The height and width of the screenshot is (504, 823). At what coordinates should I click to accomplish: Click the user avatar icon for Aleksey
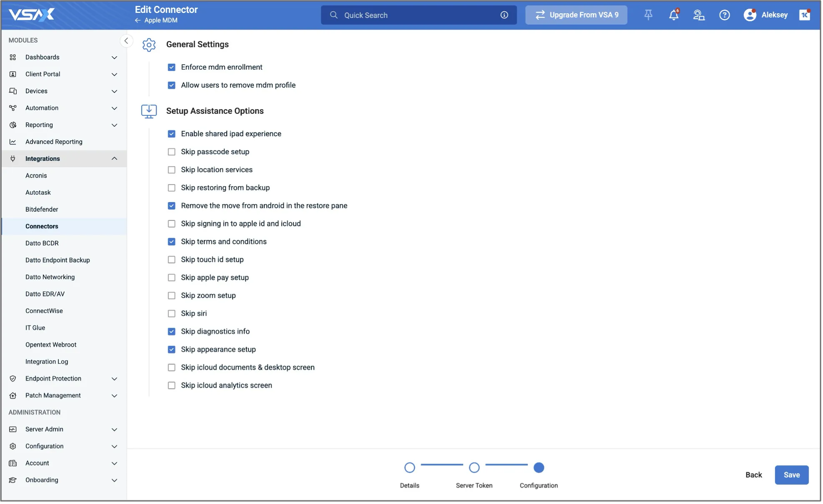click(x=750, y=15)
